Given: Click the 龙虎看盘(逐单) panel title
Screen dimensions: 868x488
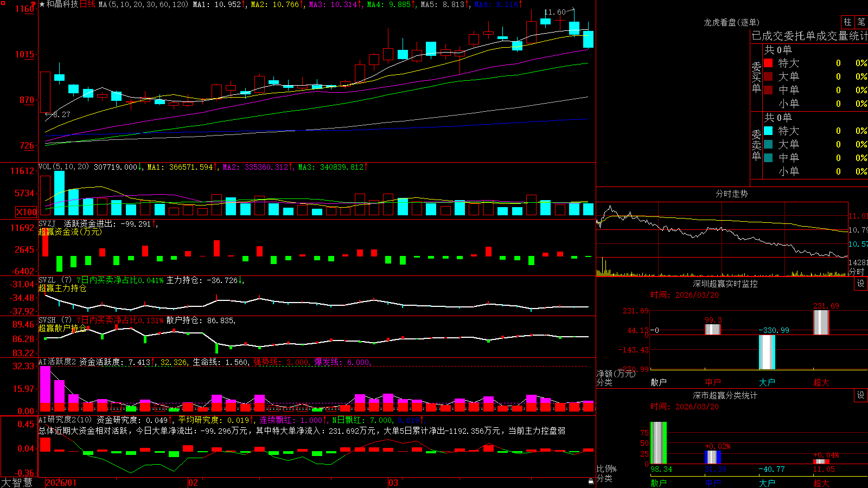Looking at the screenshot, I should 731,22.
